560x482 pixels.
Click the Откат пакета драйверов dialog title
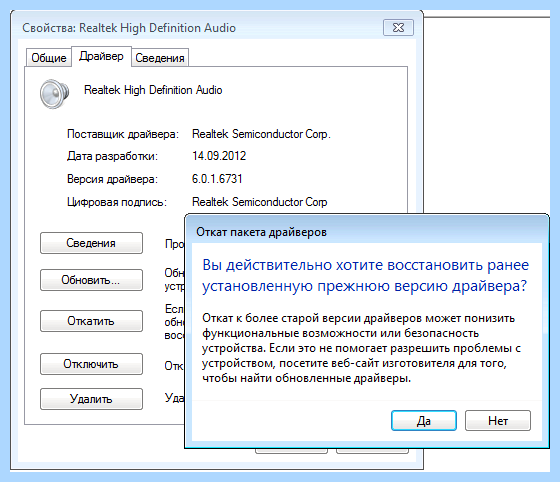[261, 232]
